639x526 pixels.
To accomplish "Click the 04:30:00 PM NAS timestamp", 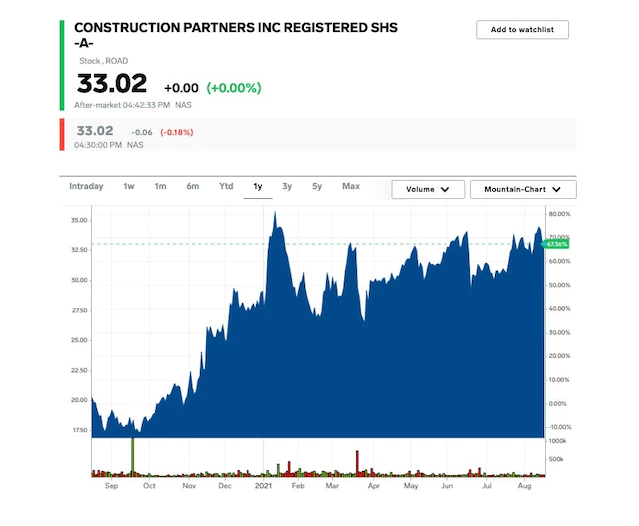I will coord(109,145).
